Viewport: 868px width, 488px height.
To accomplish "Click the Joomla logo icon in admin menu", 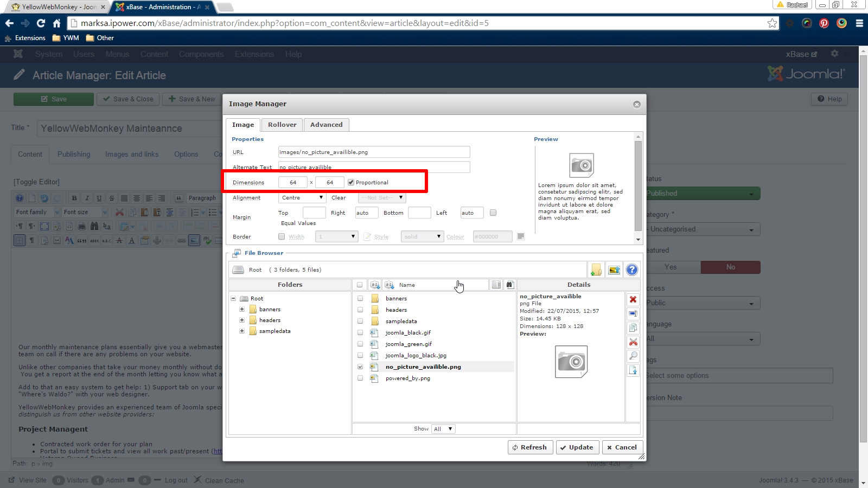I will click(x=18, y=54).
